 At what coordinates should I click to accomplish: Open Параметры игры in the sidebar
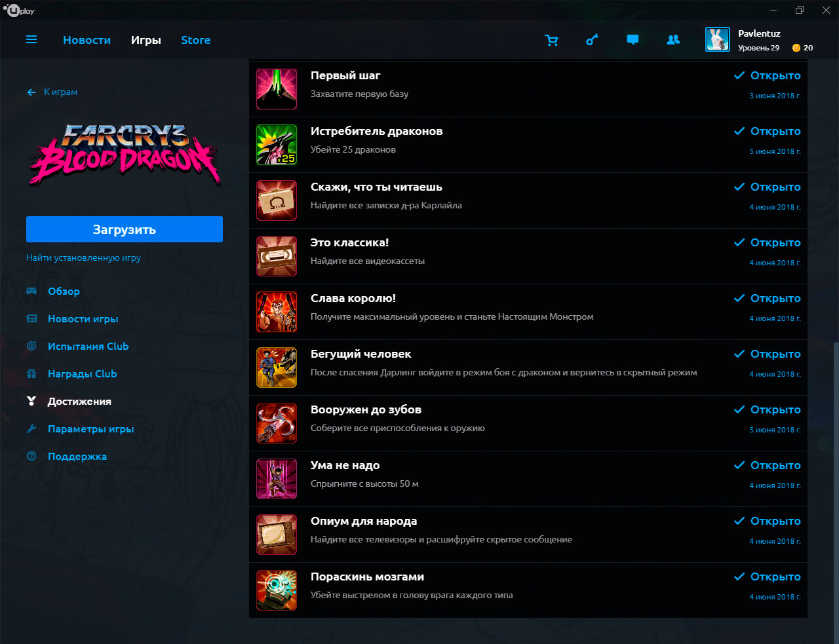(90, 429)
